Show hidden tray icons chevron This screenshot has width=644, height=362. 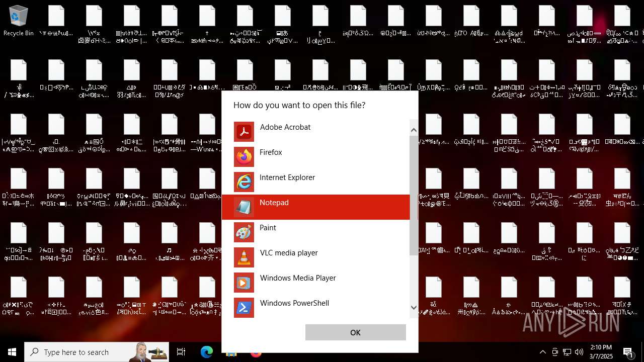click(542, 352)
